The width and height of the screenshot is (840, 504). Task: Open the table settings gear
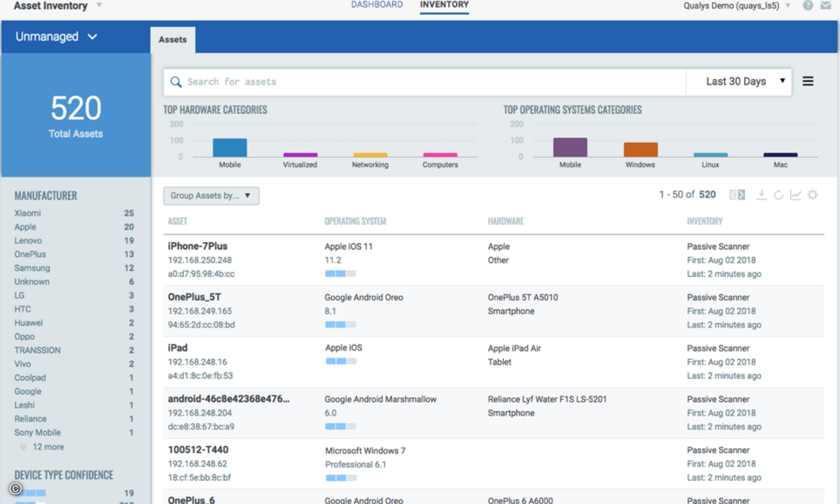coord(813,195)
